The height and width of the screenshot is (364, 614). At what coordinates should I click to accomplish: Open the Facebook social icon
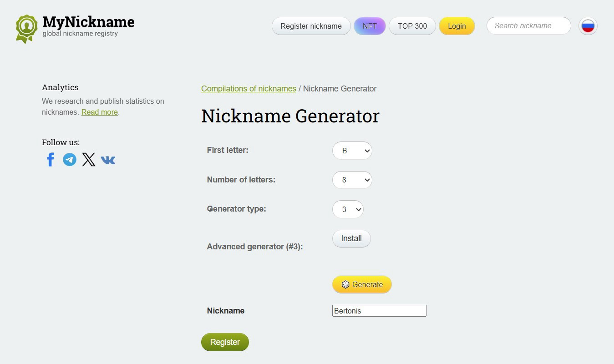click(50, 159)
